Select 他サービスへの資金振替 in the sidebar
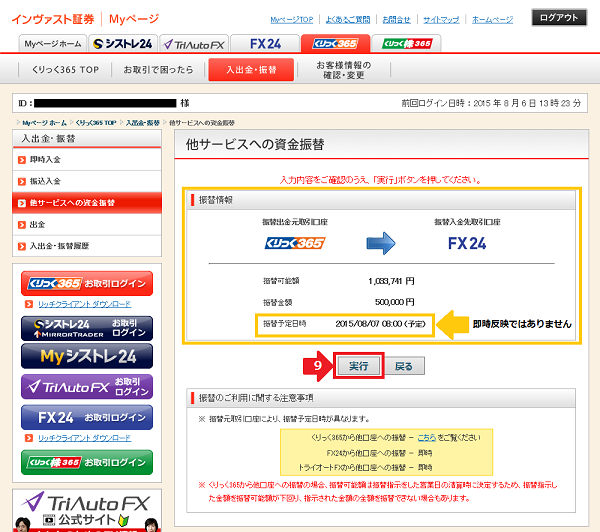This screenshot has height=532, width=600. coord(87,203)
